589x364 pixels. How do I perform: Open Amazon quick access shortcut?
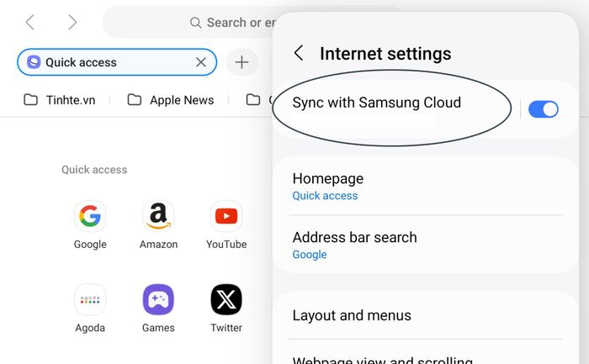(158, 224)
